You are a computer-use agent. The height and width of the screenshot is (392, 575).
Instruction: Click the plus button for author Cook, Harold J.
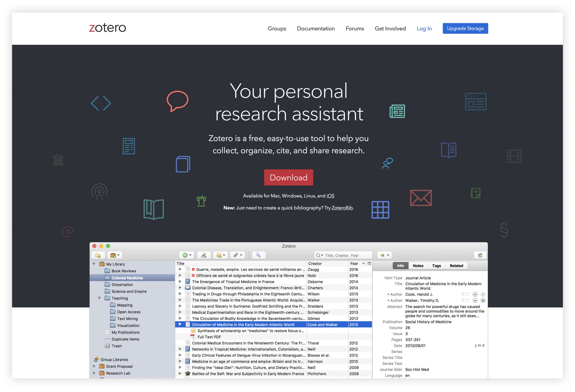[x=483, y=294]
